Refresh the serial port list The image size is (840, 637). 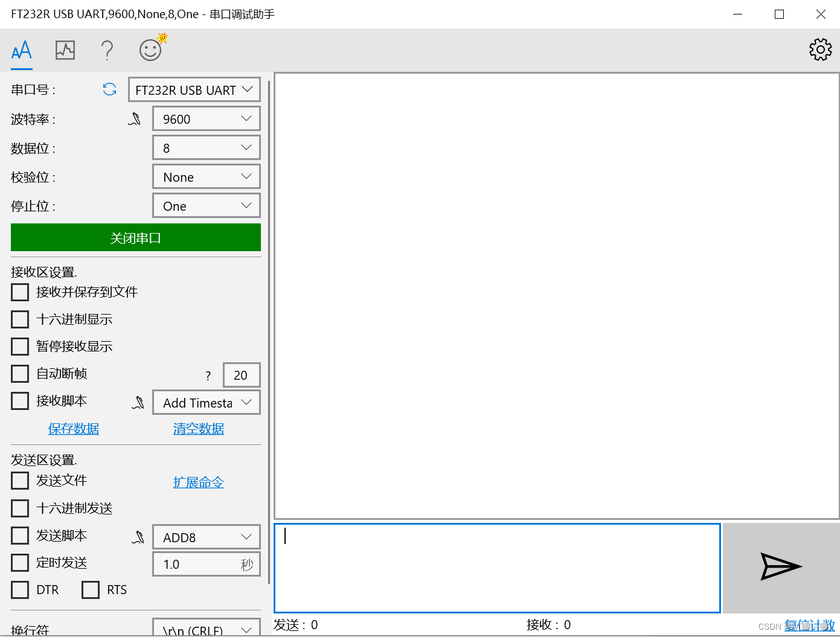(109, 89)
